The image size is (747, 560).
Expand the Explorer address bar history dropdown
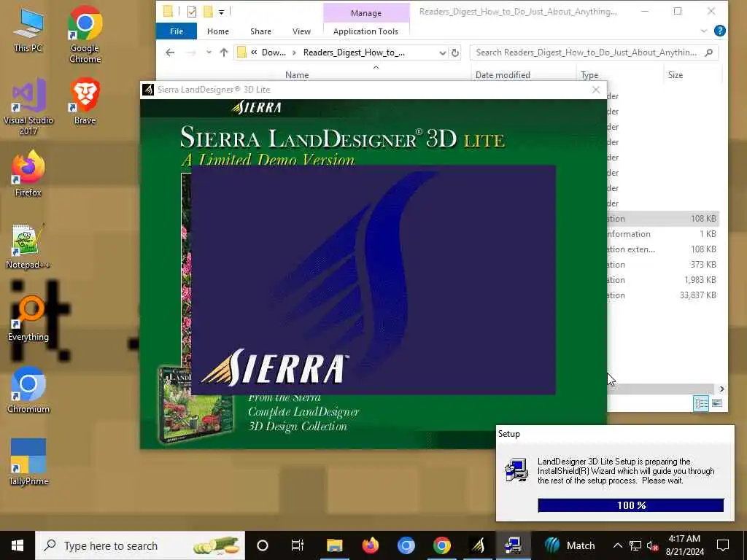443,52
